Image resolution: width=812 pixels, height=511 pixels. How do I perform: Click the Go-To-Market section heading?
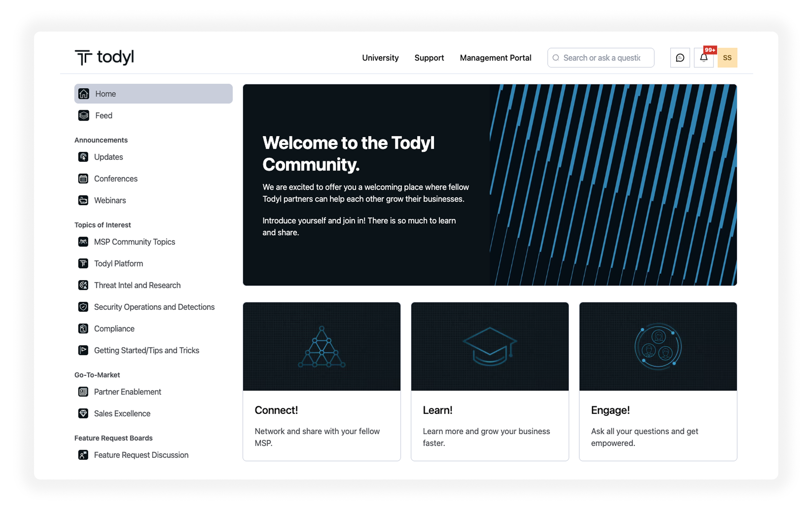[x=97, y=375]
